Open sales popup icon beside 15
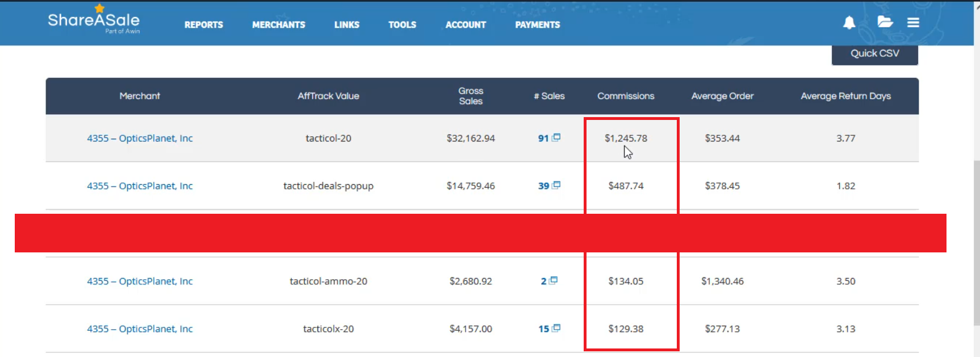This screenshot has height=357, width=980. [x=556, y=328]
